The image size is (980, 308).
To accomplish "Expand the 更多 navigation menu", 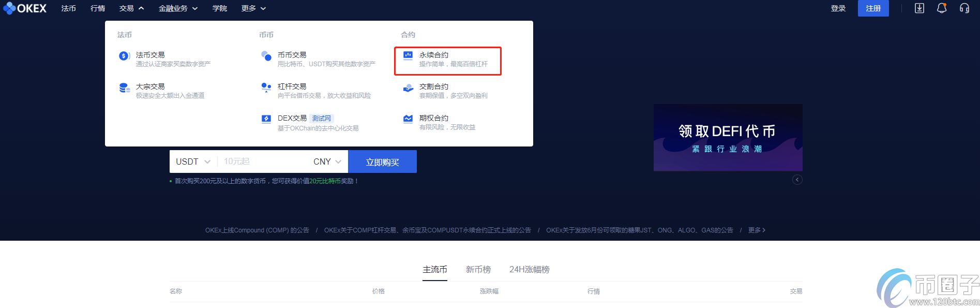I will click(x=253, y=8).
